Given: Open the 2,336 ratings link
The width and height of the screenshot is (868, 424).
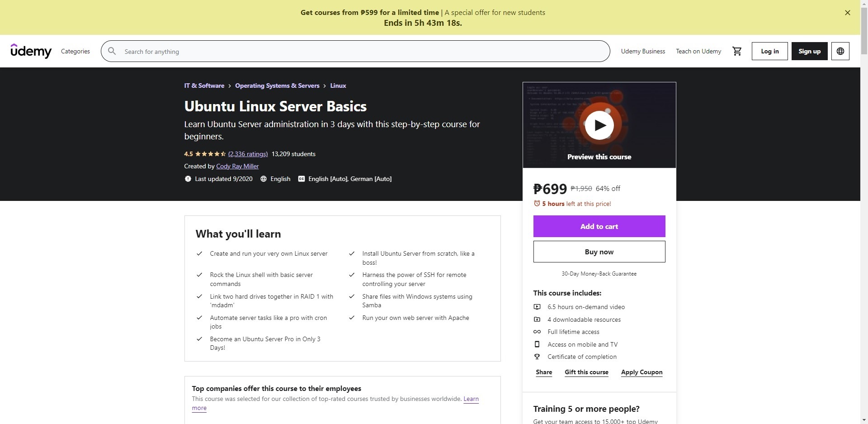Looking at the screenshot, I should [x=248, y=154].
